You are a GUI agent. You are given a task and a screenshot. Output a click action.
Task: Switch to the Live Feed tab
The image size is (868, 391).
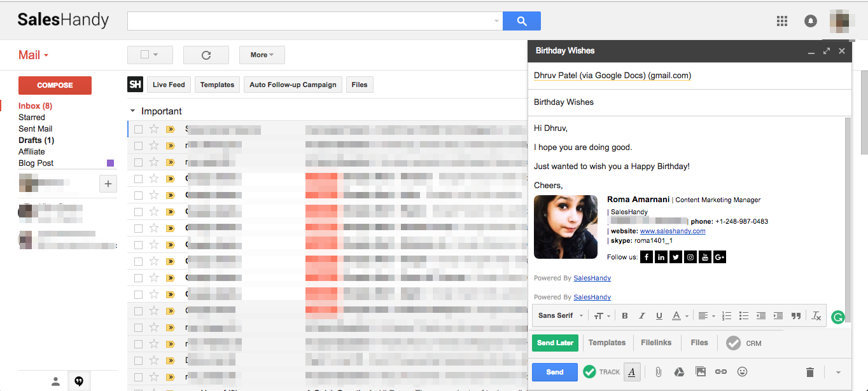[168, 84]
